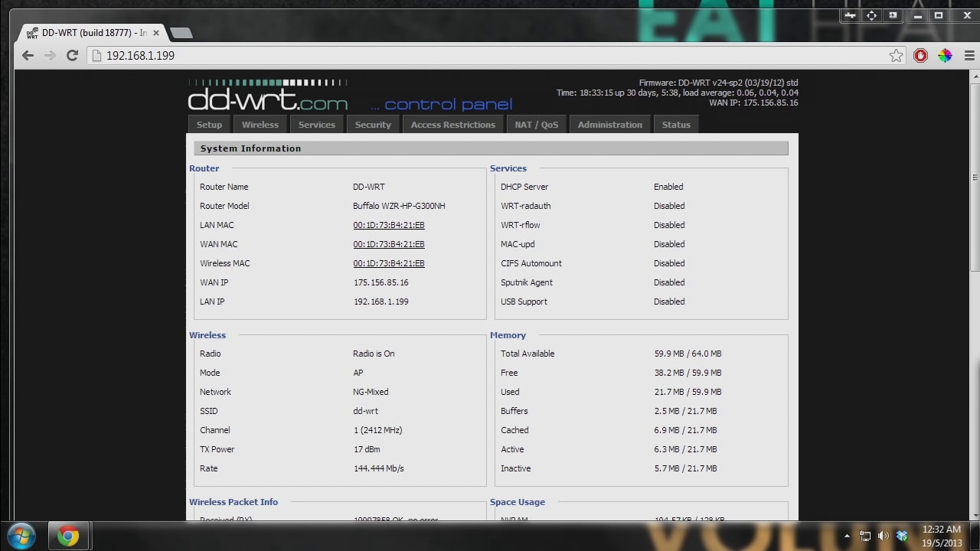980x551 pixels.
Task: Select the DD-WRT (build 18777) tab
Action: tap(92, 33)
